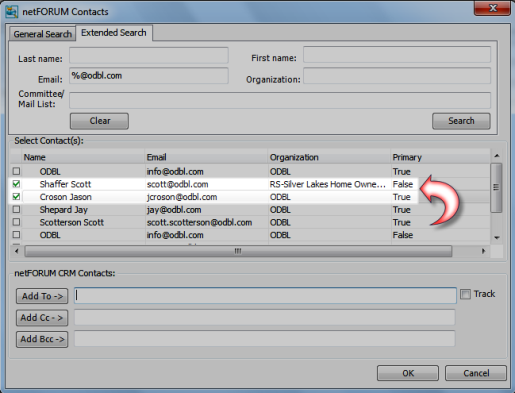Click the Add Bcc -> button
515x393 pixels.
click(42, 339)
